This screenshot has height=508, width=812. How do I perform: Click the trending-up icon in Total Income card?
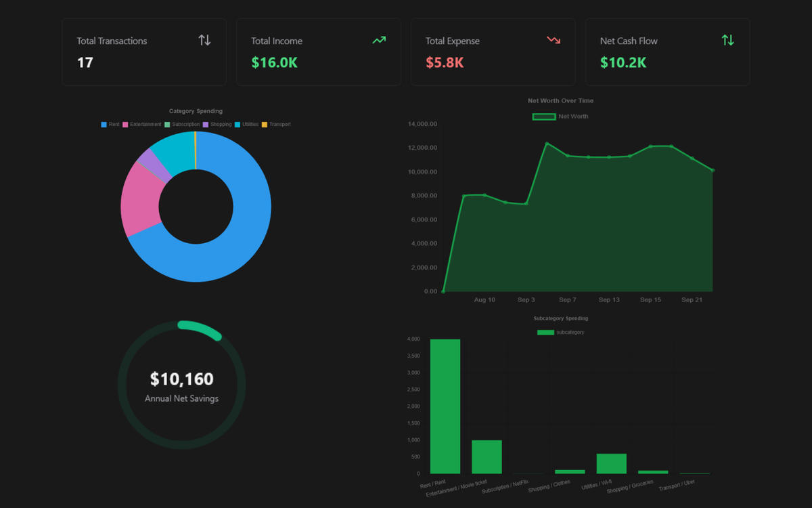(379, 41)
